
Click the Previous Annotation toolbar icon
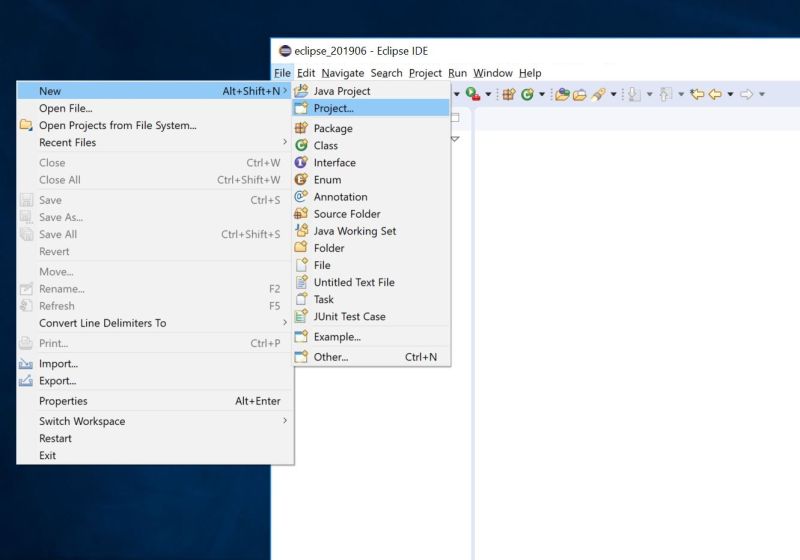click(665, 94)
